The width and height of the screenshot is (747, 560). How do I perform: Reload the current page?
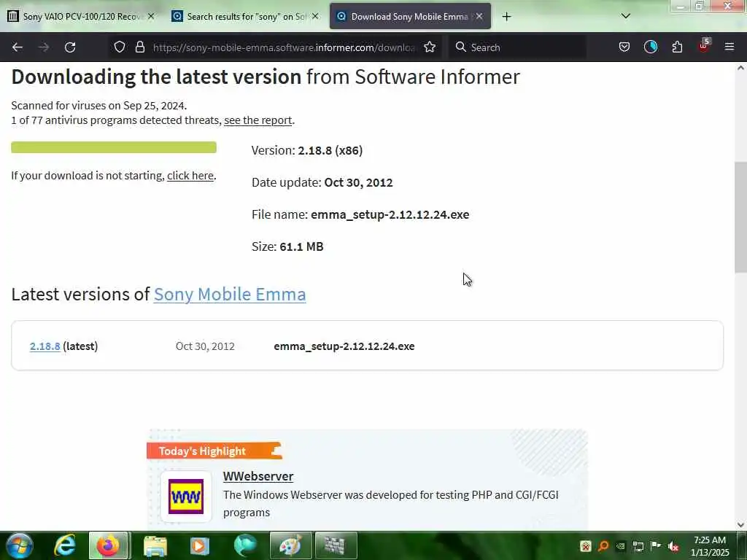[x=70, y=47]
